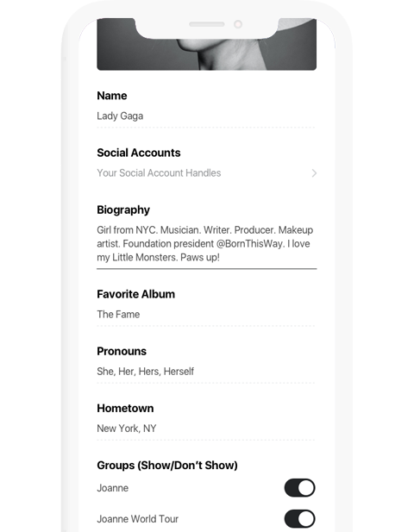Tap the phone front camera dot

(x=238, y=24)
